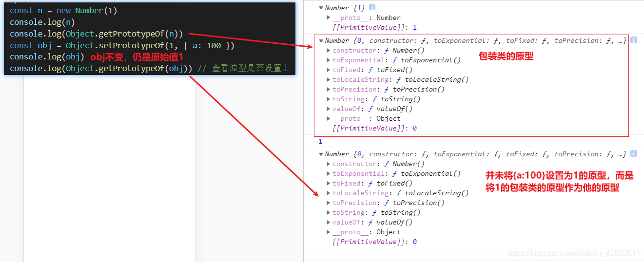The height and width of the screenshot is (262, 644).
Task: Click code line console.log(Object.getPrototypeOf(n))
Action: coord(96,34)
